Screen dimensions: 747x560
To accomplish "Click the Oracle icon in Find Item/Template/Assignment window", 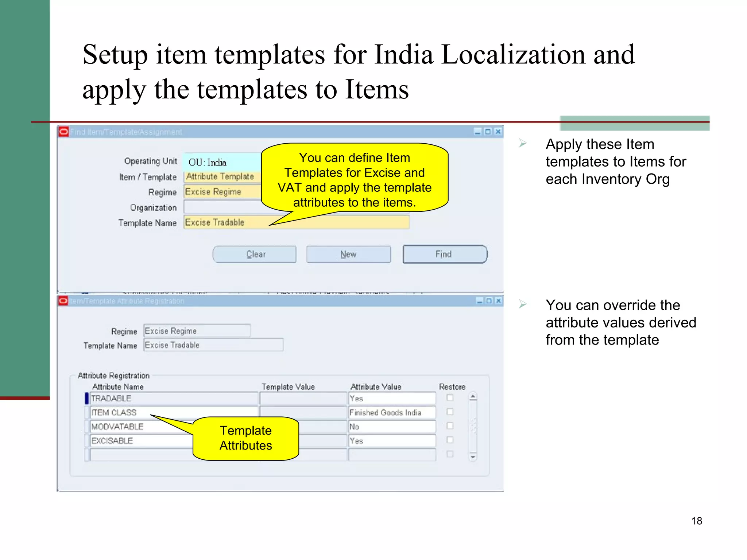I will 64,132.
